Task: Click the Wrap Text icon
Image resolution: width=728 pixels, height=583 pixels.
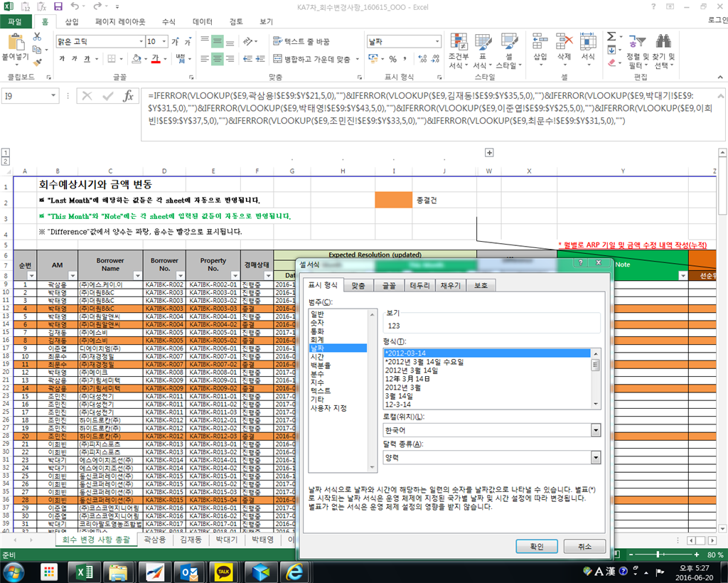Action: point(278,41)
